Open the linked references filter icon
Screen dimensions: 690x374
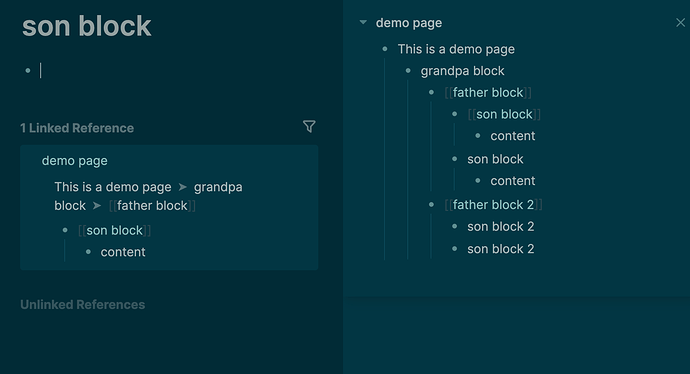(309, 127)
